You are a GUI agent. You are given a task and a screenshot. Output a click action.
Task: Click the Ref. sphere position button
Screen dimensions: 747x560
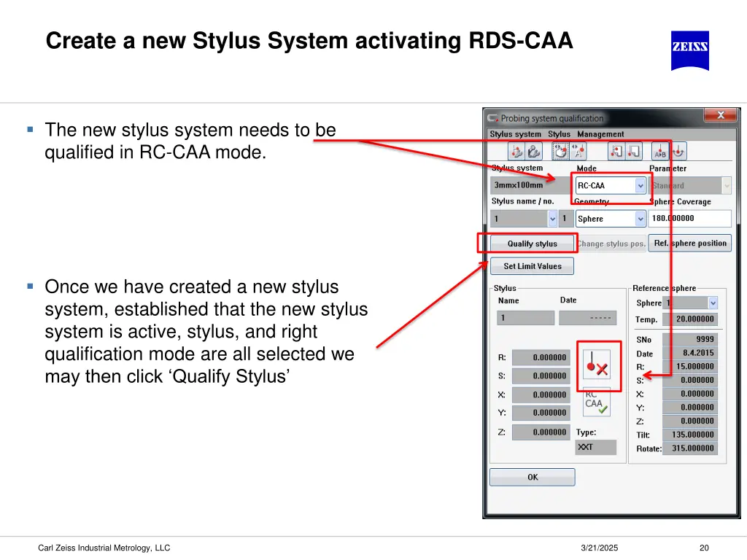click(x=690, y=244)
